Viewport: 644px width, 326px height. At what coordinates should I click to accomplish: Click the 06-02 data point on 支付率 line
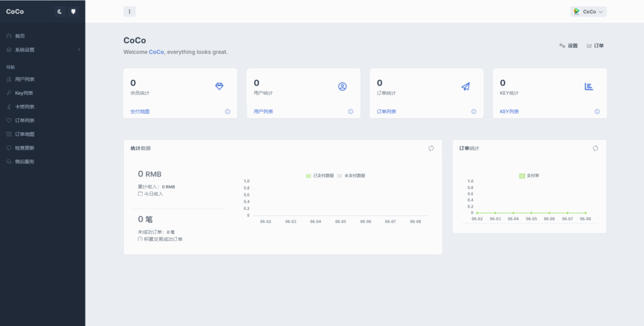click(477, 213)
